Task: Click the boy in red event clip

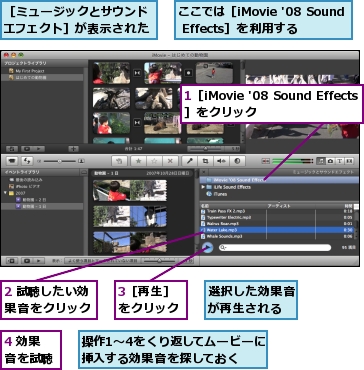Action: 130,190
